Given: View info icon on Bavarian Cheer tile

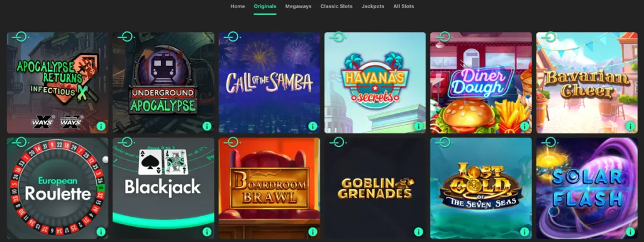Looking at the screenshot, I should 630,126.
